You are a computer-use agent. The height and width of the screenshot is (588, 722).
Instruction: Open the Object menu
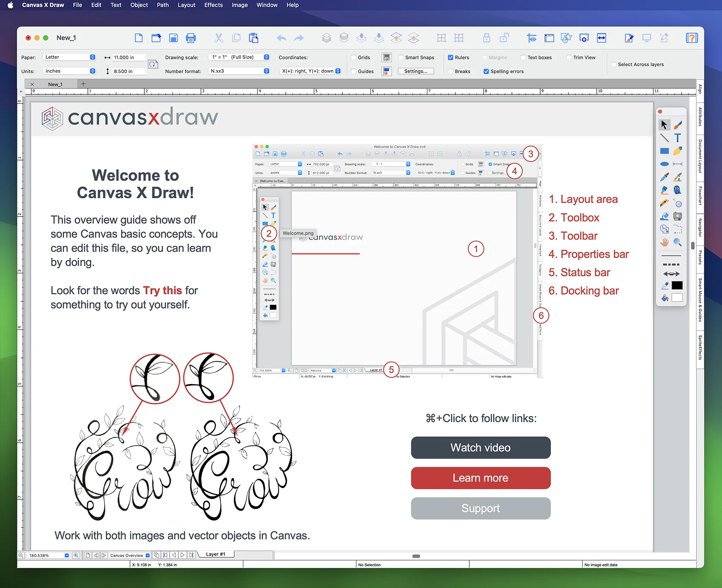coord(139,5)
